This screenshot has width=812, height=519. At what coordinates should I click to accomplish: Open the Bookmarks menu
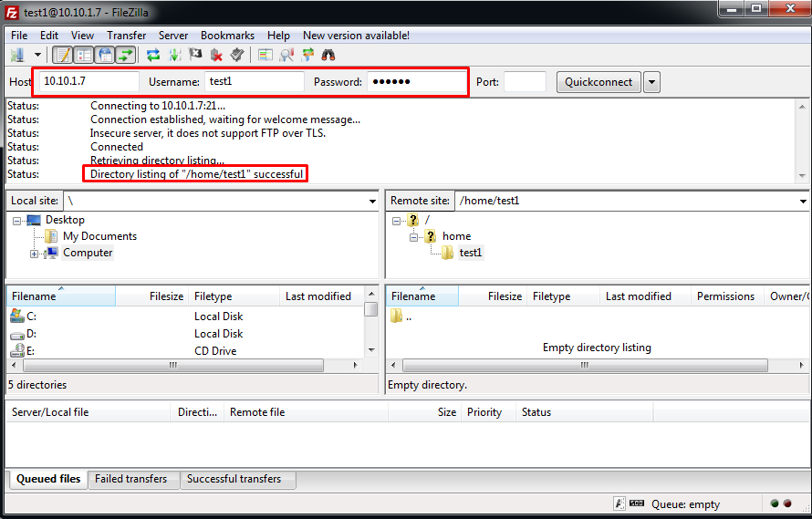[227, 36]
